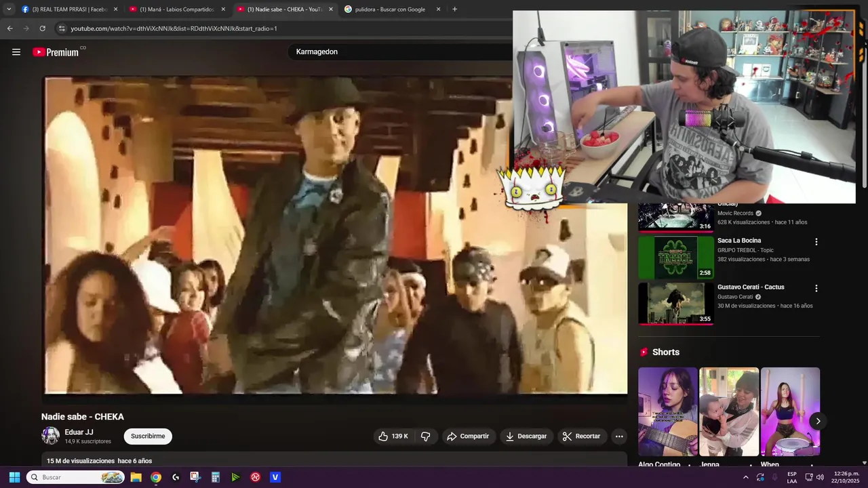The width and height of the screenshot is (868, 488).
Task: Close the pulidora Google search tab
Action: click(438, 9)
